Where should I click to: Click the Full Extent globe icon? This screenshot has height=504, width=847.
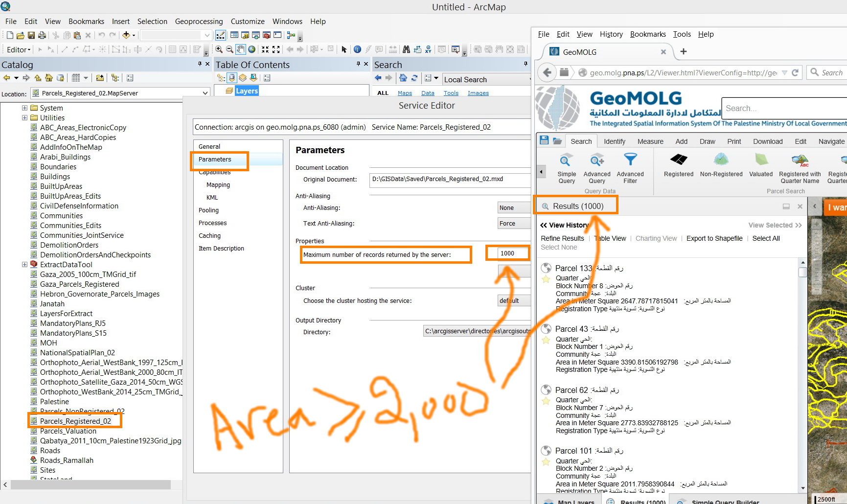252,49
